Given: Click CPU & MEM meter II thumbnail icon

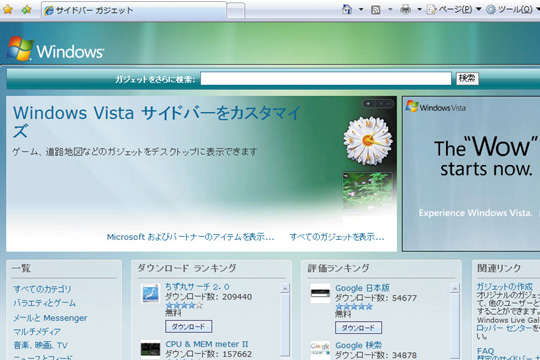Looking at the screenshot, I should tap(150, 349).
